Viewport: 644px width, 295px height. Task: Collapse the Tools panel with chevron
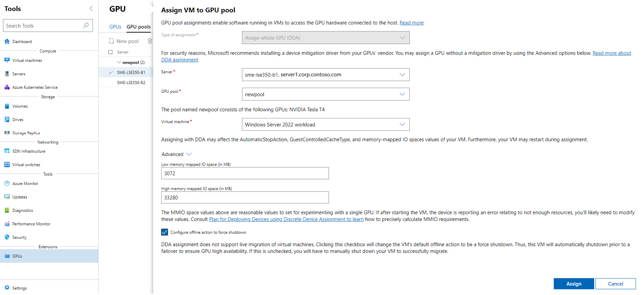pyautogui.click(x=91, y=9)
